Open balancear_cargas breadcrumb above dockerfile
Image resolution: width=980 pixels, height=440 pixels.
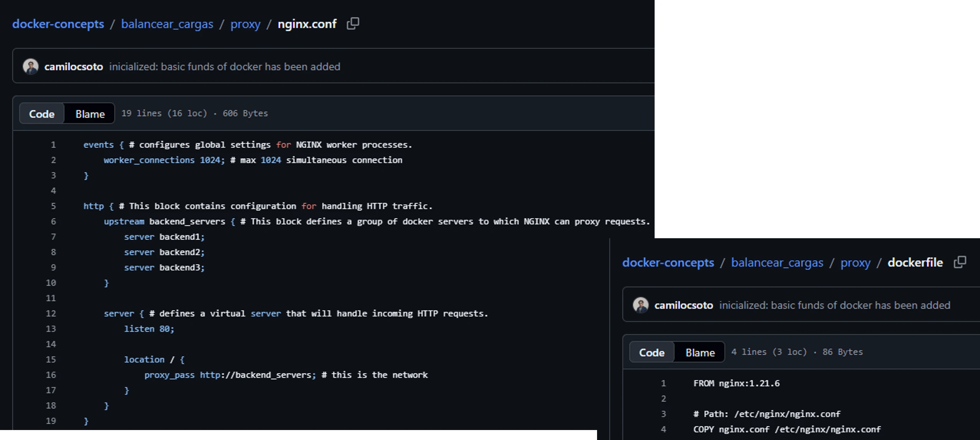coord(777,262)
